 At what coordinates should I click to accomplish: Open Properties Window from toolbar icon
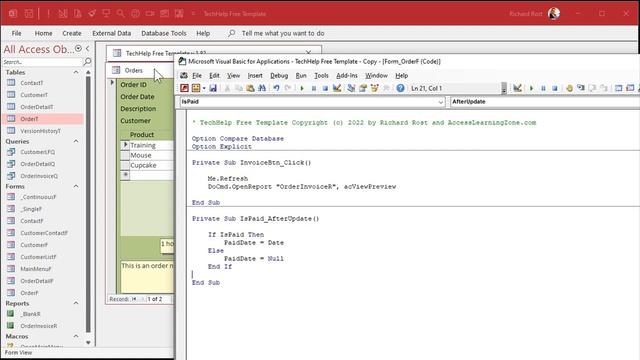coord(362,88)
